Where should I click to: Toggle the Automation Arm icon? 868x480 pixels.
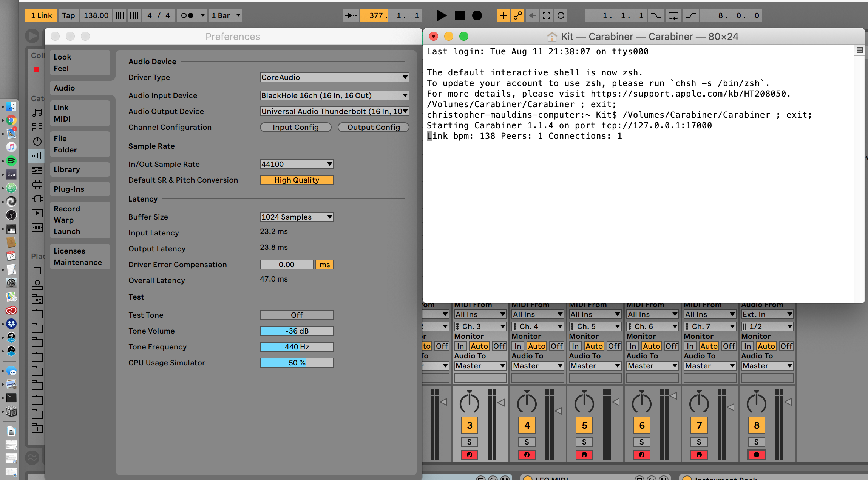tap(517, 15)
